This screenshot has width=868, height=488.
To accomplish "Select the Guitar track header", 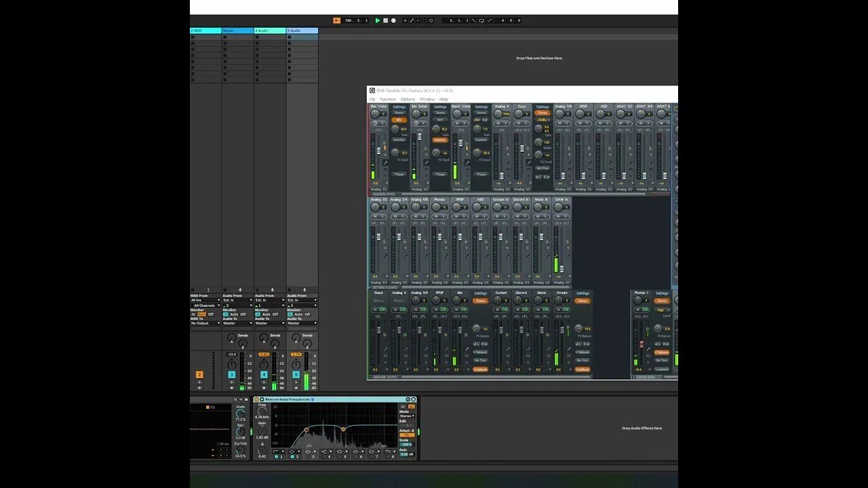I will 237,30.
